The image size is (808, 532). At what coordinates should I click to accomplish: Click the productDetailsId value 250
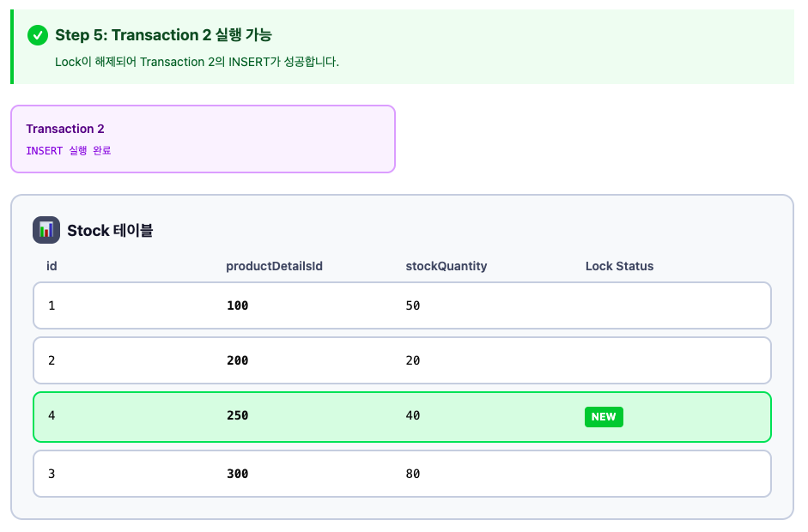click(x=238, y=415)
